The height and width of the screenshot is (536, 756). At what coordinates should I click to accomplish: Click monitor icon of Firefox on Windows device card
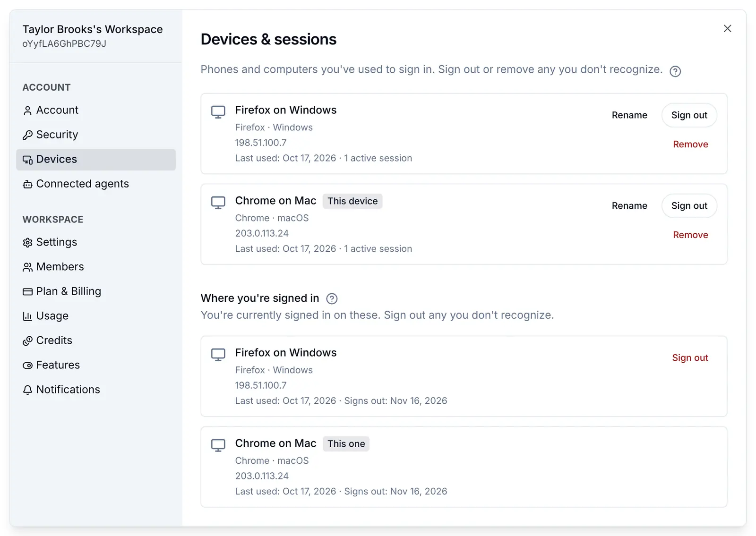point(218,112)
